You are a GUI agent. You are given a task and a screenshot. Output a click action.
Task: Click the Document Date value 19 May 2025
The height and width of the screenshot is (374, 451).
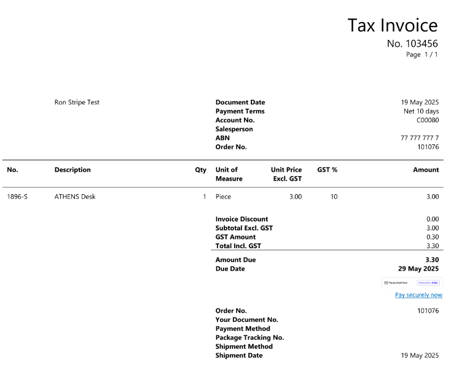pyautogui.click(x=420, y=102)
